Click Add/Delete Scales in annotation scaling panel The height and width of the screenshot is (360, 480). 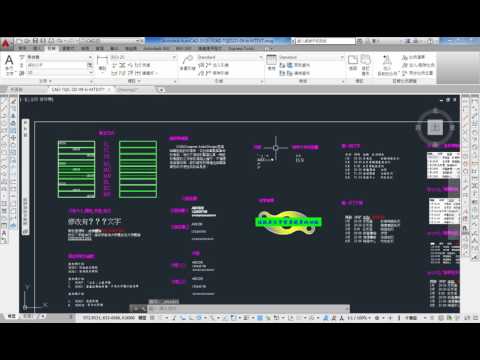point(418,65)
